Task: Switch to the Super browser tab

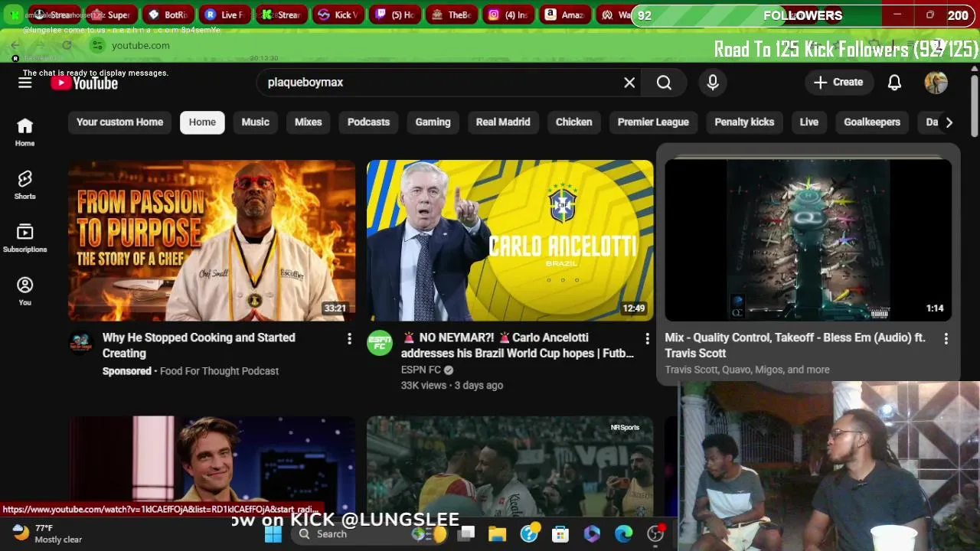Action: tap(110, 15)
